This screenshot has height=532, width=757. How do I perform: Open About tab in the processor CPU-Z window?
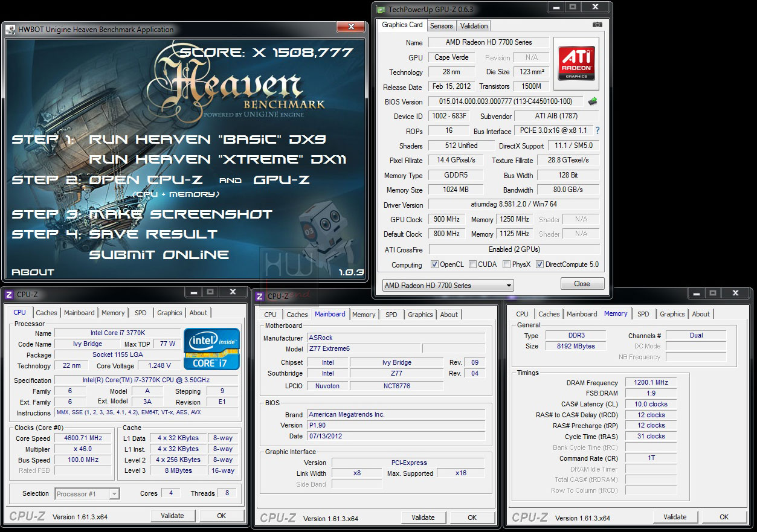click(198, 313)
